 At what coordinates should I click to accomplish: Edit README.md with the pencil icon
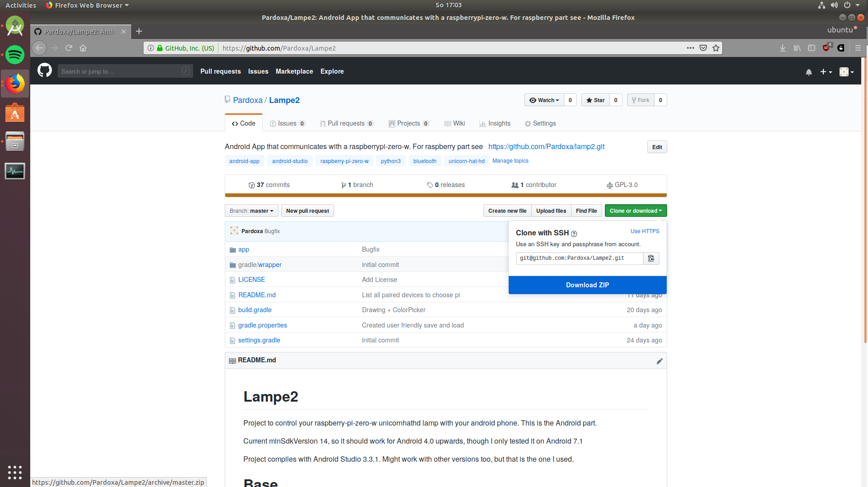coord(659,361)
